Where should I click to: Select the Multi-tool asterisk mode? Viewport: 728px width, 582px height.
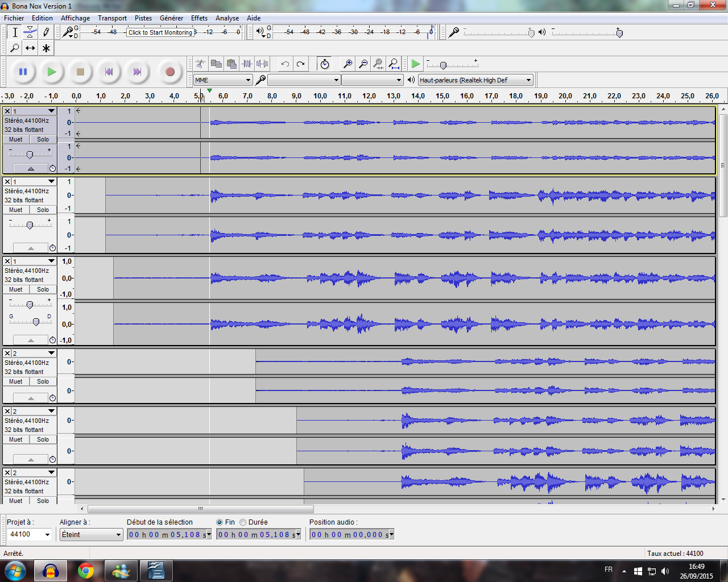click(x=46, y=48)
